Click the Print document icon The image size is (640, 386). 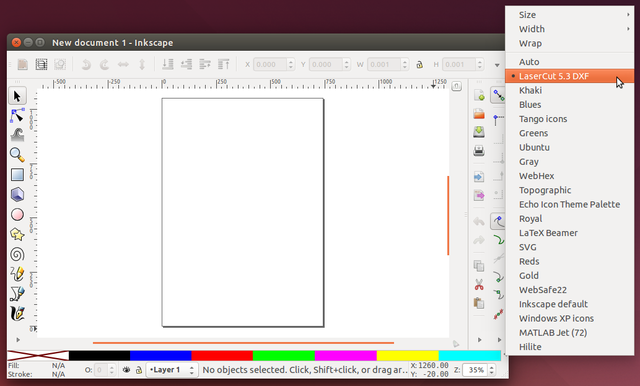pyautogui.click(x=479, y=151)
